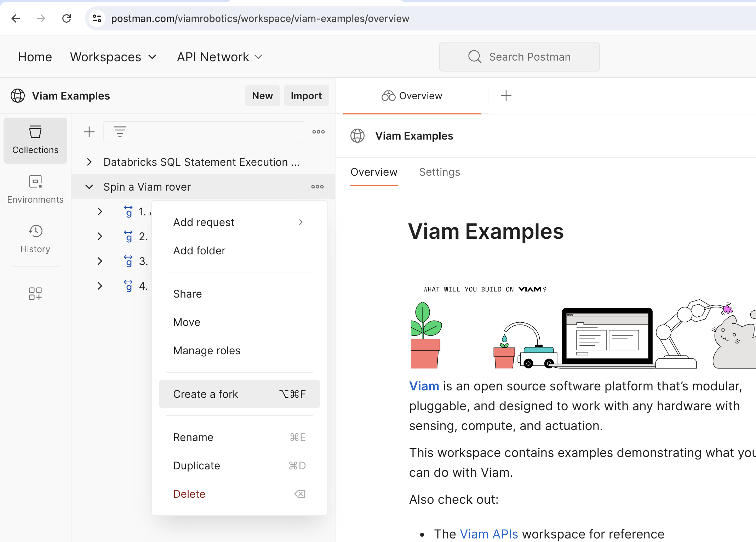
Task: Click the Search Postman field
Action: [x=519, y=57]
